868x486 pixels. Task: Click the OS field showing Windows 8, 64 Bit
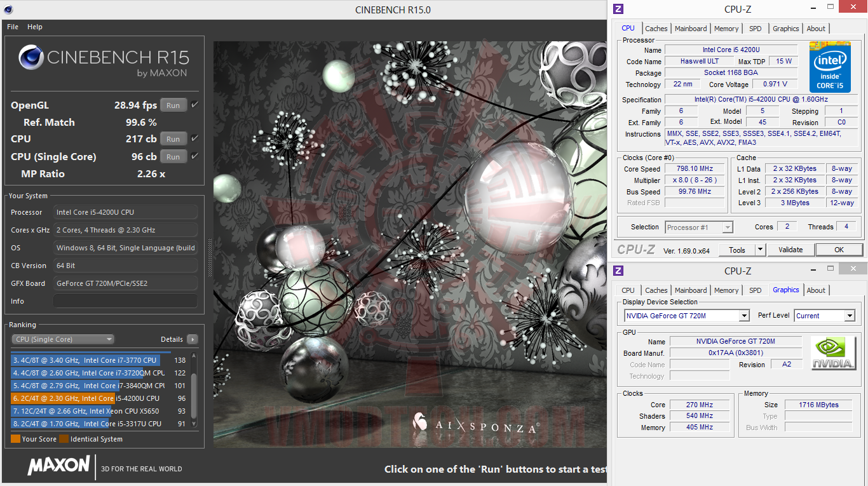click(126, 248)
